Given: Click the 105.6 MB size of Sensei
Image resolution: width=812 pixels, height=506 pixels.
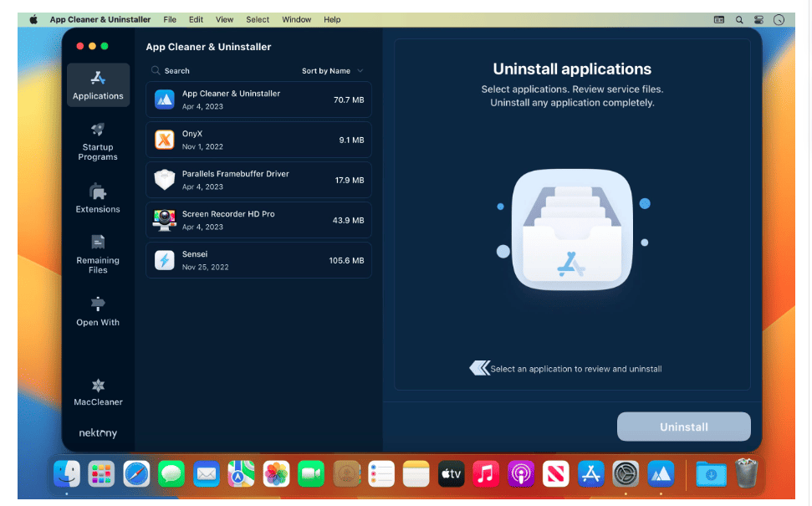Looking at the screenshot, I should [346, 260].
